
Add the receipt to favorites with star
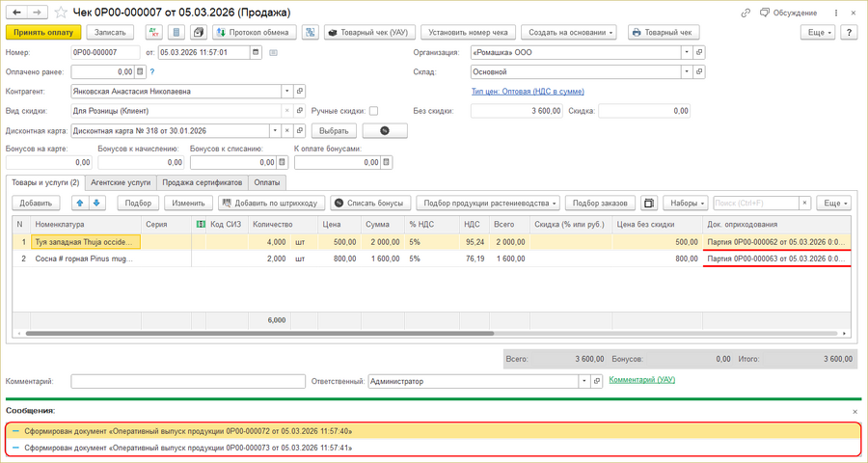pos(62,13)
